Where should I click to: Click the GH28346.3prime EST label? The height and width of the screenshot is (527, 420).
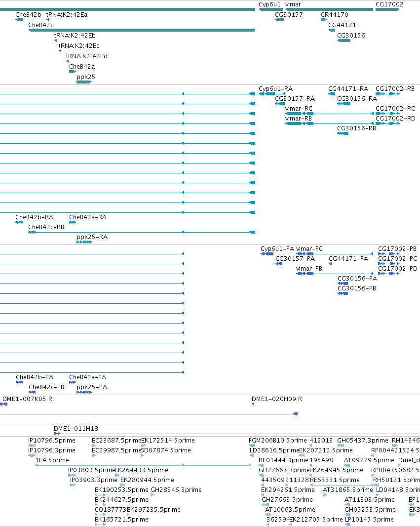tap(176, 490)
